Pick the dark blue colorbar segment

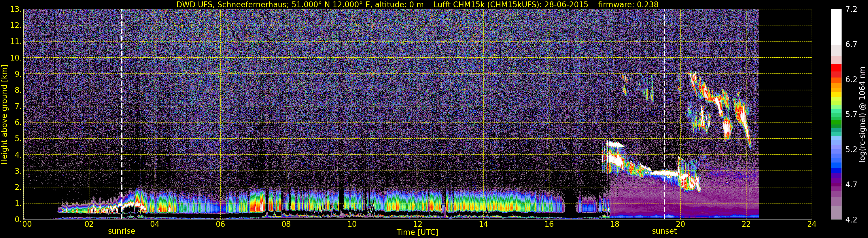pos(836,170)
